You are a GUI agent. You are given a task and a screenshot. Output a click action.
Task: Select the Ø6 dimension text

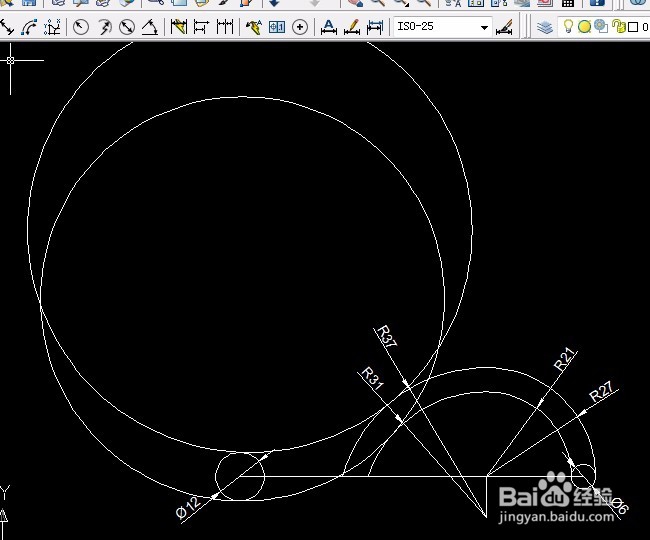point(619,505)
